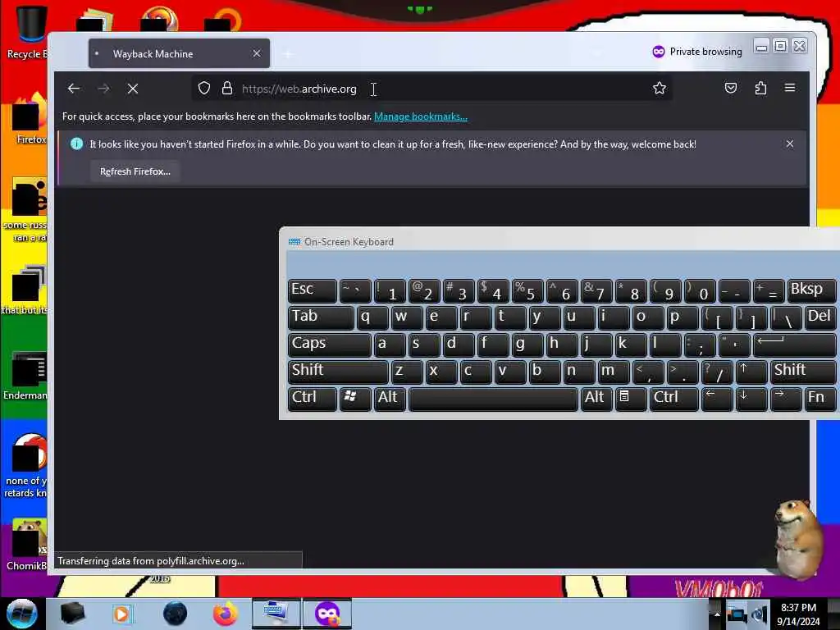Toggle the Fn key on On-Screen Keyboard
This screenshot has height=630, width=840.
pos(819,399)
